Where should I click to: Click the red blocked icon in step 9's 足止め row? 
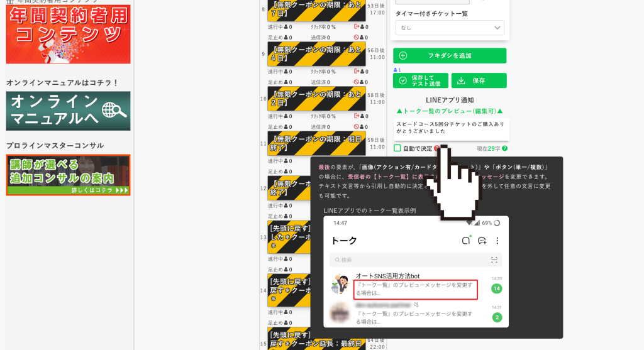[357, 82]
